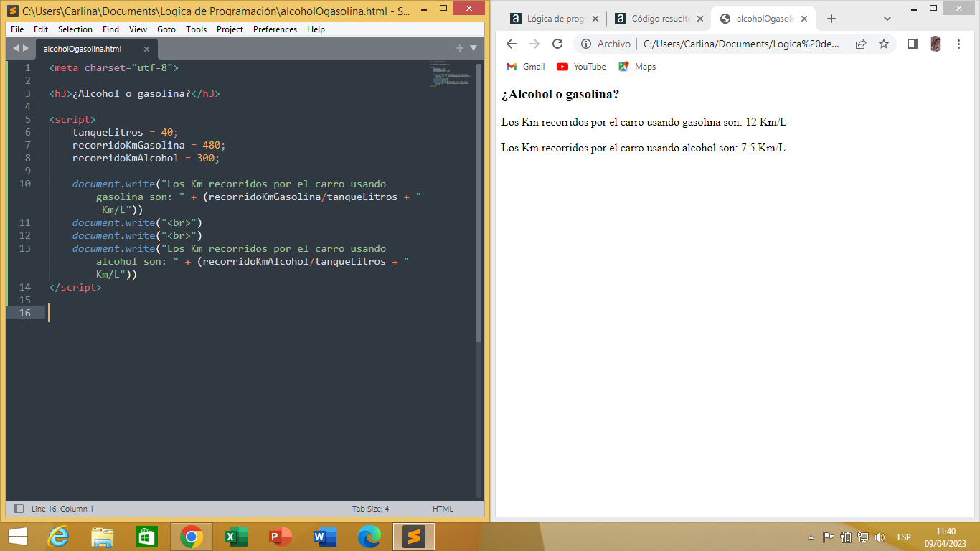This screenshot has height=551, width=980.
Task: Reload the page in Chrome
Action: coord(557,44)
